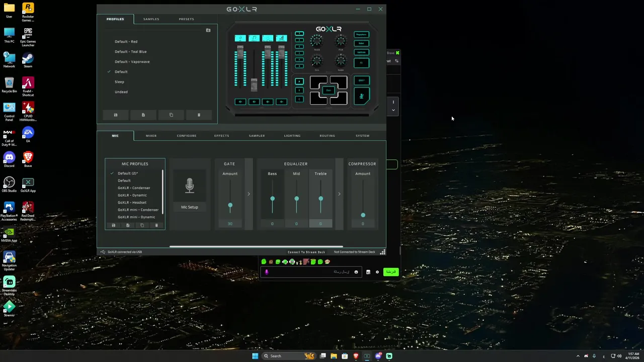Open Discord from the taskbar

(378, 356)
